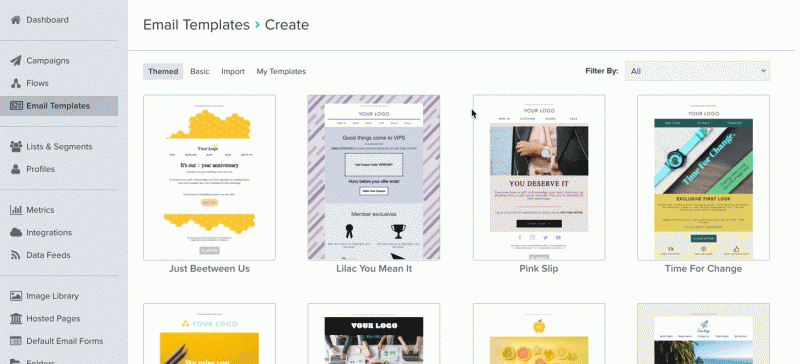This screenshot has height=364, width=800.
Task: Click the Lilac You Mean It title
Action: click(374, 269)
